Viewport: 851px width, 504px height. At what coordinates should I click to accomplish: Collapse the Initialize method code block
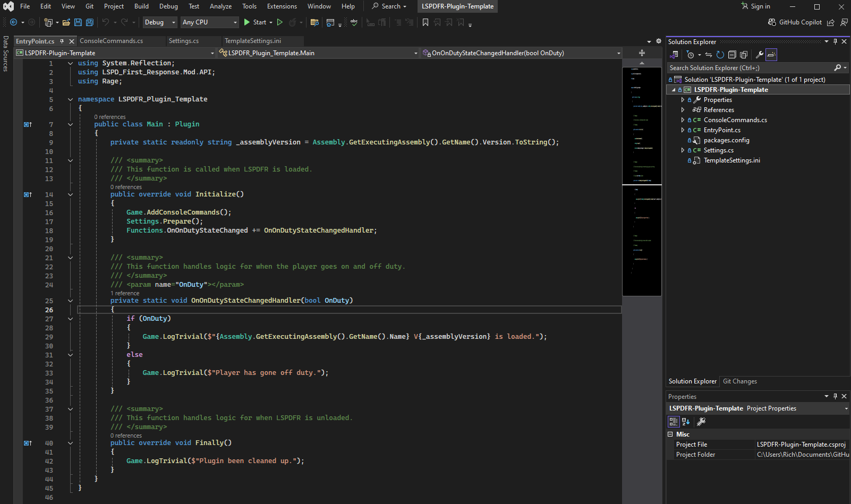coord(70,194)
